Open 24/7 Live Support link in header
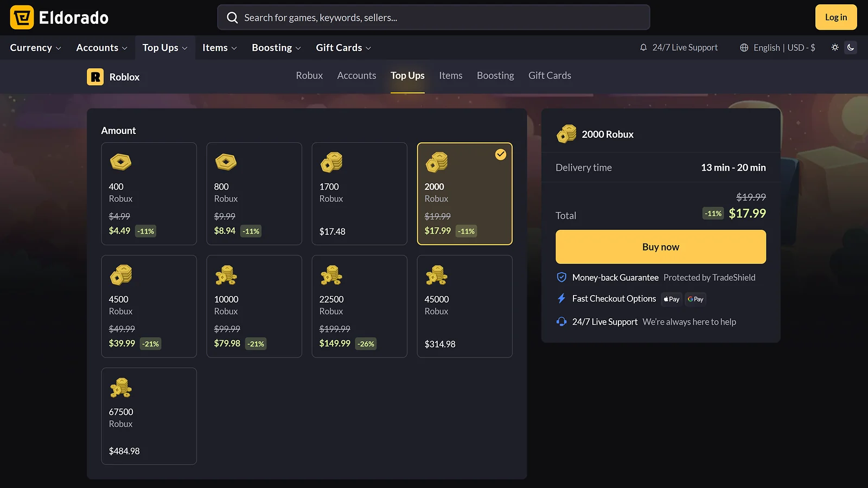The image size is (868, 488). [679, 48]
